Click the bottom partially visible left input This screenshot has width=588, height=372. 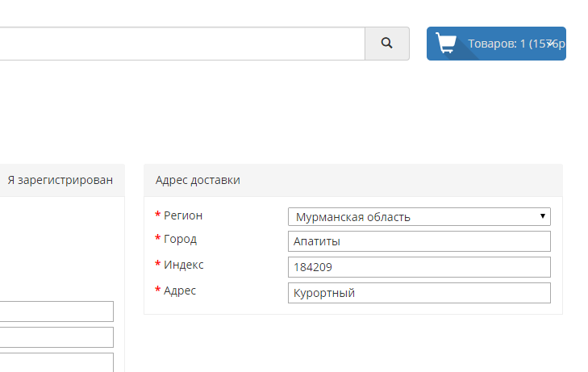pos(56,362)
